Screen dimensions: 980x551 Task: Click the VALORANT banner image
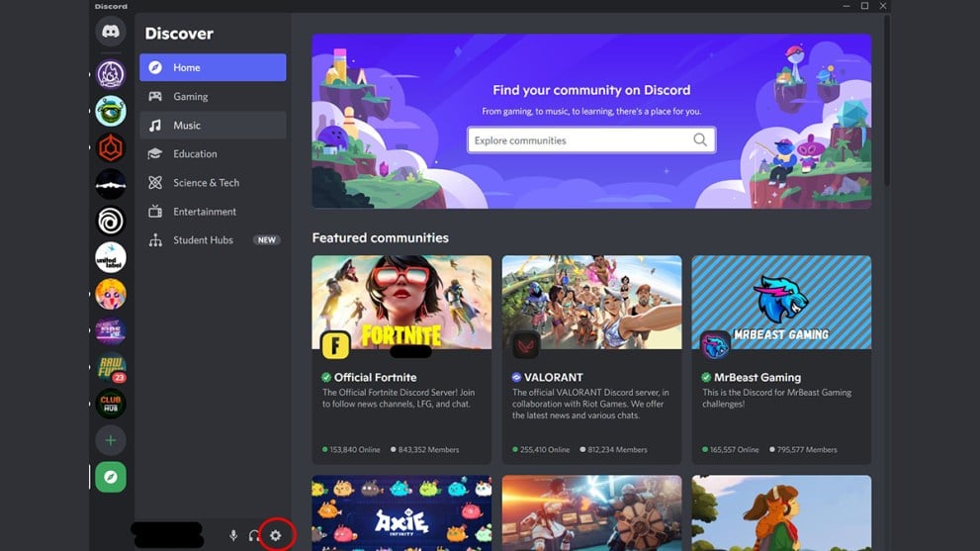click(x=591, y=302)
